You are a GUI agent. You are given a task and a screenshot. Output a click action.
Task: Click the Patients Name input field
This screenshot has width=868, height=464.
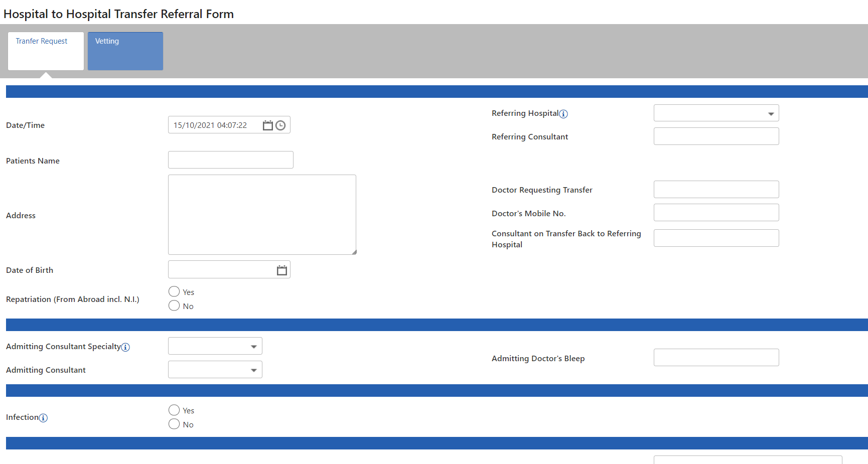tap(230, 160)
